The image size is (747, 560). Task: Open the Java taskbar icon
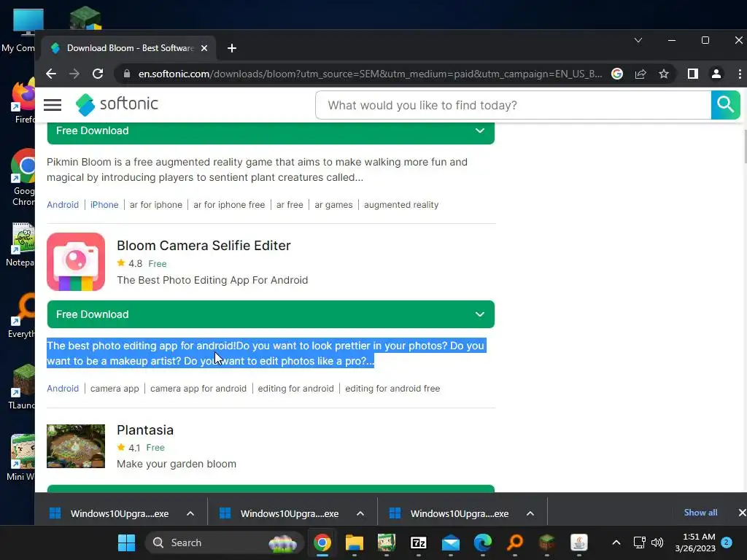click(578, 542)
